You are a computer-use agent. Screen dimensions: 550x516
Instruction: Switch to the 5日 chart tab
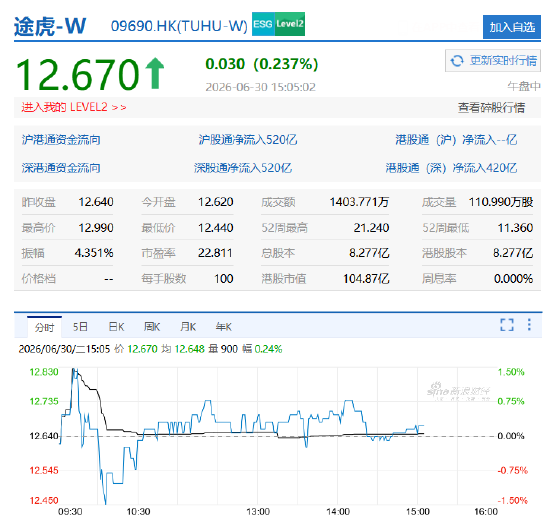(x=80, y=327)
